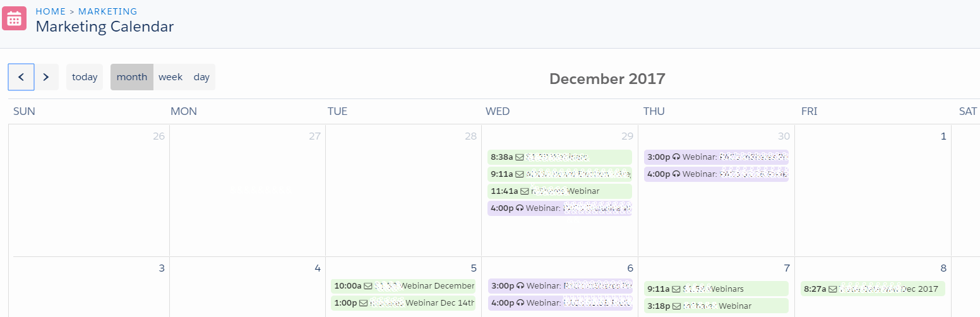Screen dimensions: 980x317
Task: Click the December 2017 calendar title
Action: (x=607, y=79)
